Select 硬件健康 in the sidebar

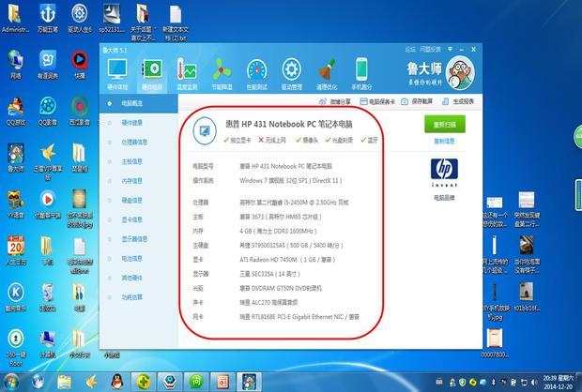click(x=131, y=123)
